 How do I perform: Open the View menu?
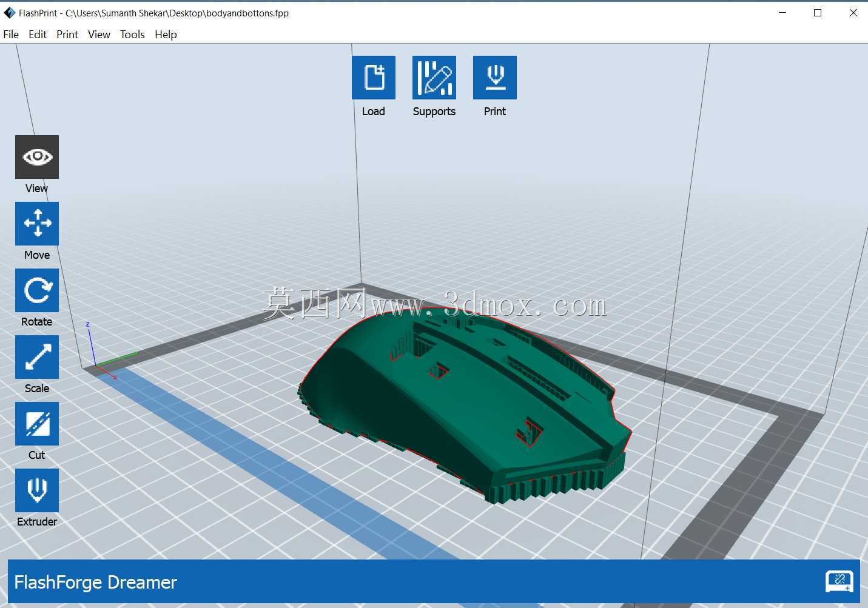tap(99, 35)
